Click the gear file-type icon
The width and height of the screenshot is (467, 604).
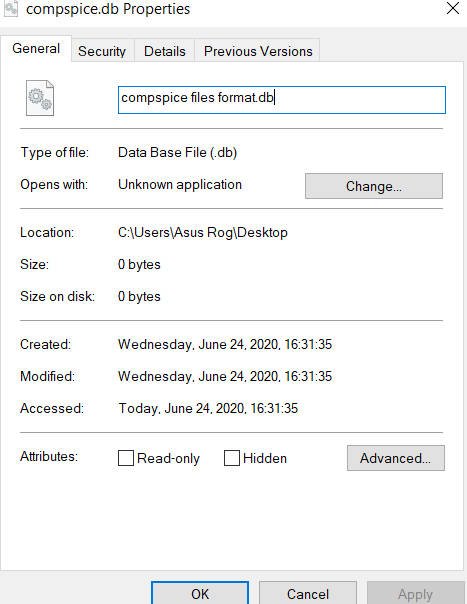40,98
